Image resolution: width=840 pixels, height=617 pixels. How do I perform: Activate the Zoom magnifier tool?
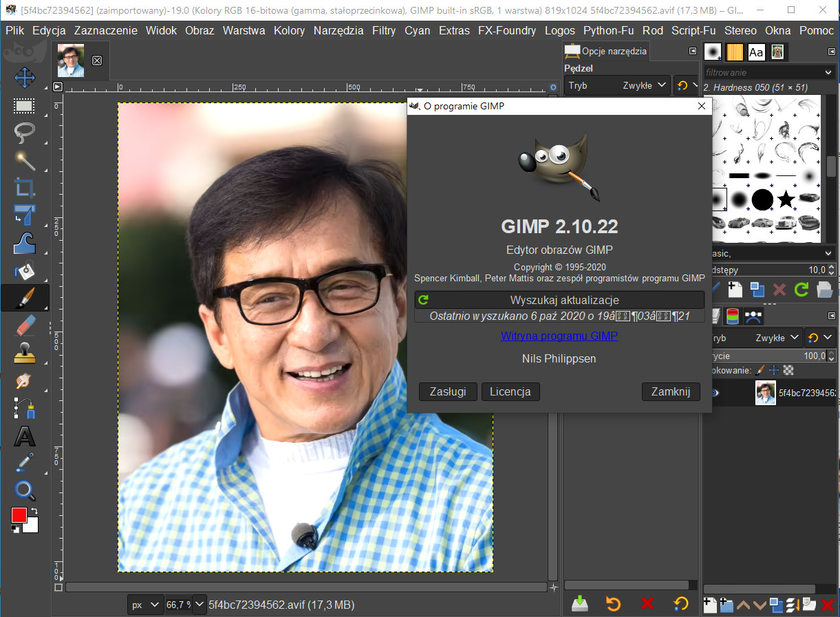click(25, 490)
